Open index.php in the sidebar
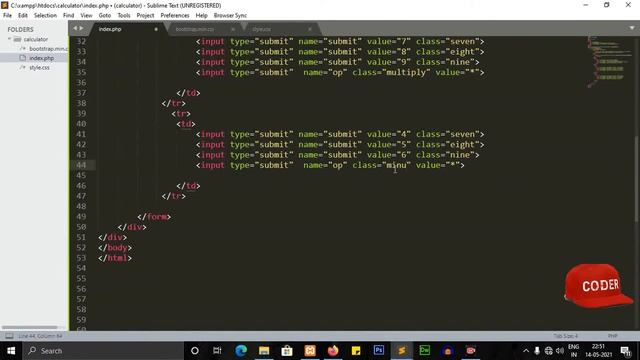The width and height of the screenshot is (640, 360). pos(41,58)
